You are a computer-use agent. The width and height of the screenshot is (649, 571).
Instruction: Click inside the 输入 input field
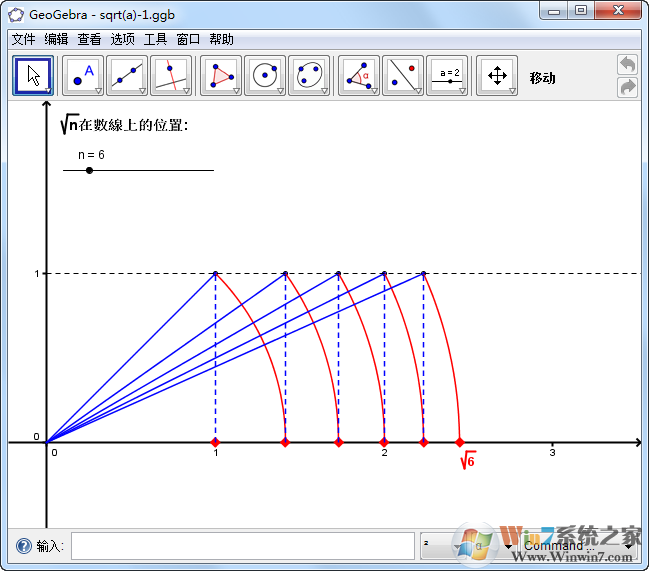(x=243, y=546)
